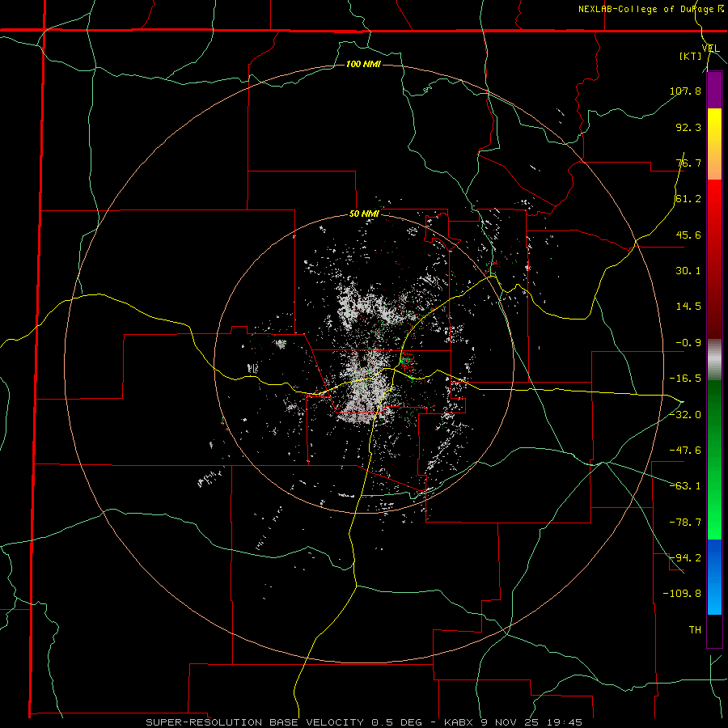
Task: Click the TH threshold label in legend
Action: pyautogui.click(x=695, y=630)
